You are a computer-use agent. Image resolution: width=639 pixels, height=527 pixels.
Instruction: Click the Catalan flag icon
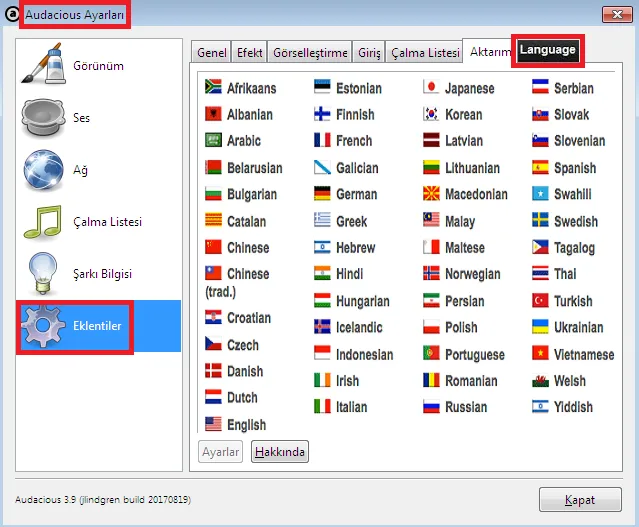213,221
